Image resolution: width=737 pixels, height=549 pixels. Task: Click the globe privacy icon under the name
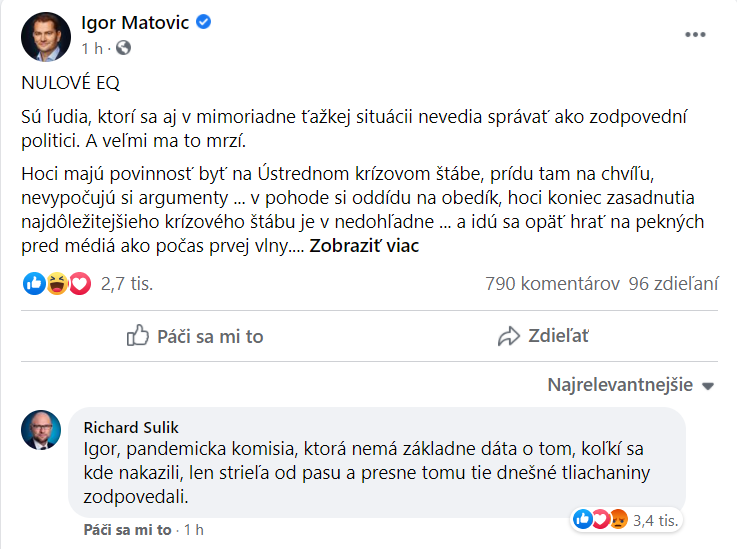pyautogui.click(x=124, y=47)
